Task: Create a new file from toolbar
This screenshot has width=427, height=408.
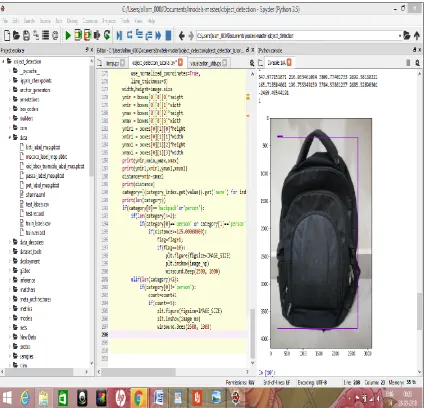Action: point(7,35)
